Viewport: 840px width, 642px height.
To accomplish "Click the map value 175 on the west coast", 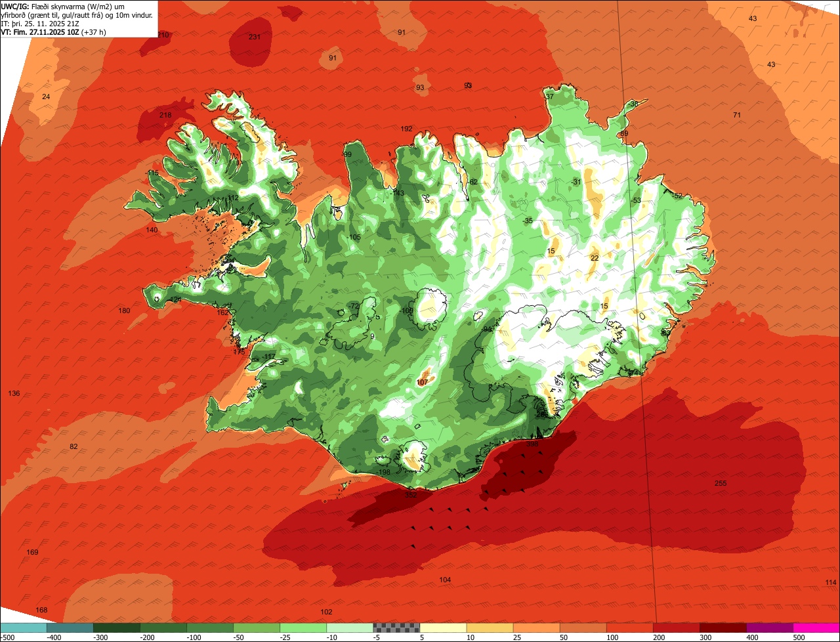I will coord(239,352).
